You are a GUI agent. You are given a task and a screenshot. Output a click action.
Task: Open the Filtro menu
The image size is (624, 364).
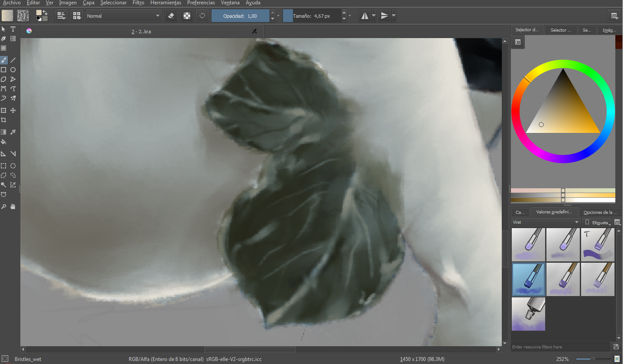pos(138,3)
